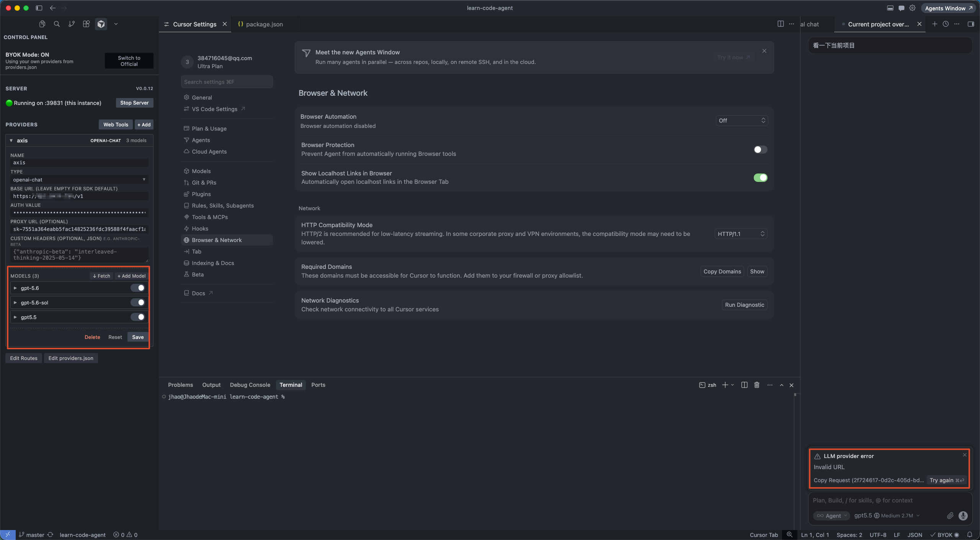Image resolution: width=980 pixels, height=540 pixels.
Task: Expand the gpt-5.6-sol model row
Action: click(15, 303)
